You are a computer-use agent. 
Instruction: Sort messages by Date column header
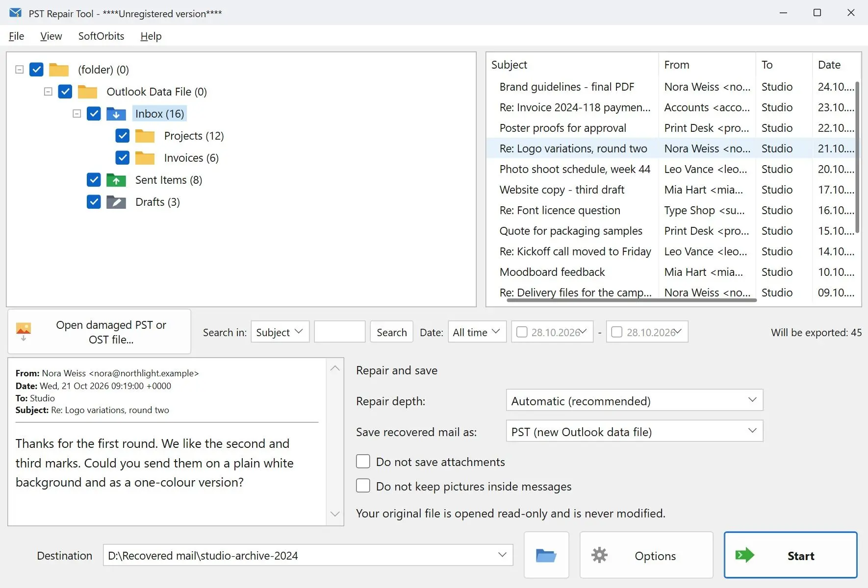coord(836,65)
